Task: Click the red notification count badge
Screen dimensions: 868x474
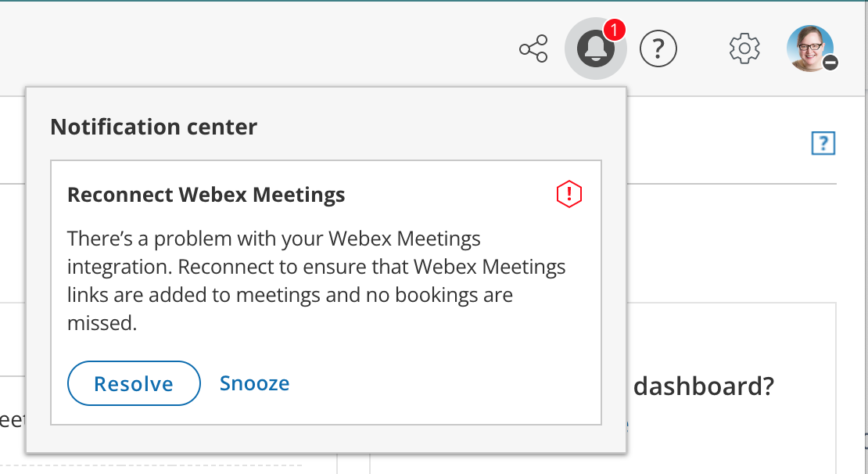Action: point(615,31)
